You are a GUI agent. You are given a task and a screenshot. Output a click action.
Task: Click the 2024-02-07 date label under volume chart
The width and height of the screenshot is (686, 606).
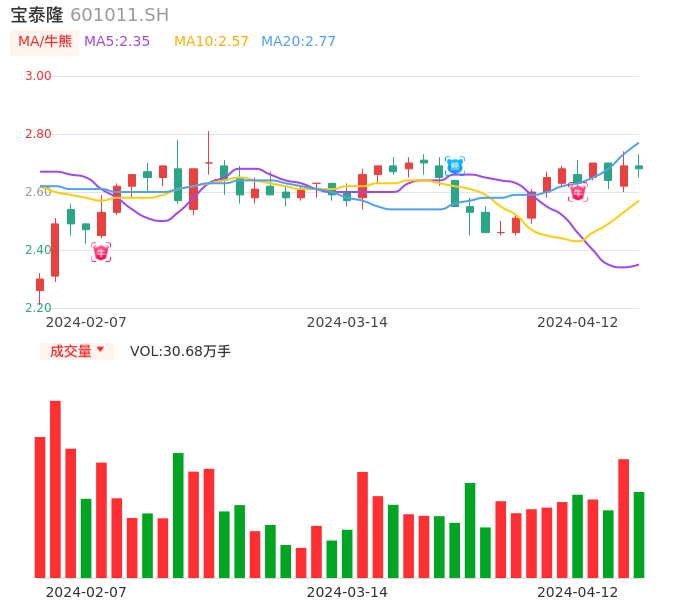tap(86, 592)
